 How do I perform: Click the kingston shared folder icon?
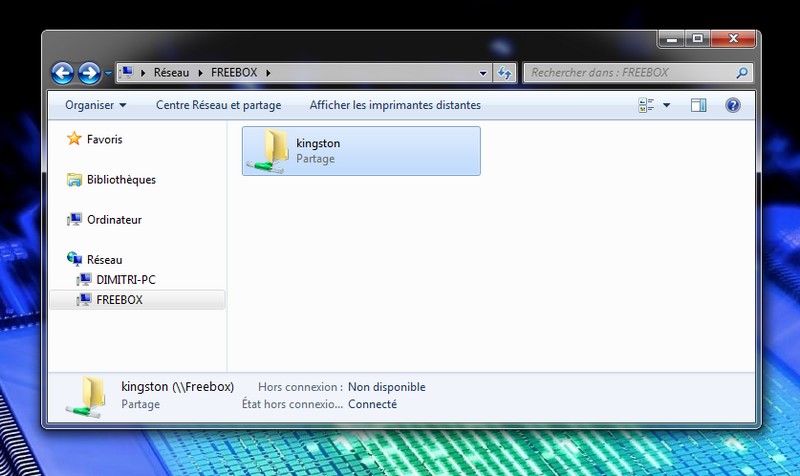(x=267, y=151)
